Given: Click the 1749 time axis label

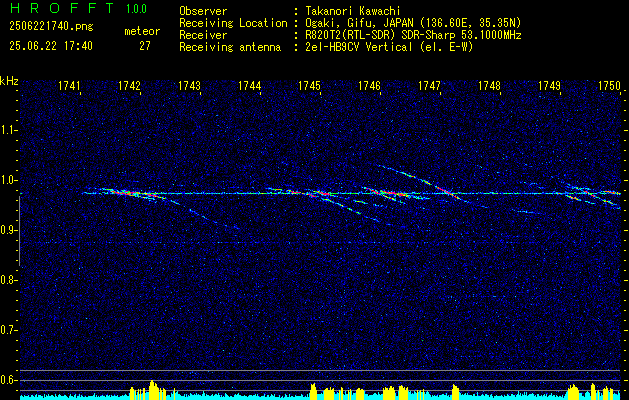Looking at the screenshot, I should 549,86.
